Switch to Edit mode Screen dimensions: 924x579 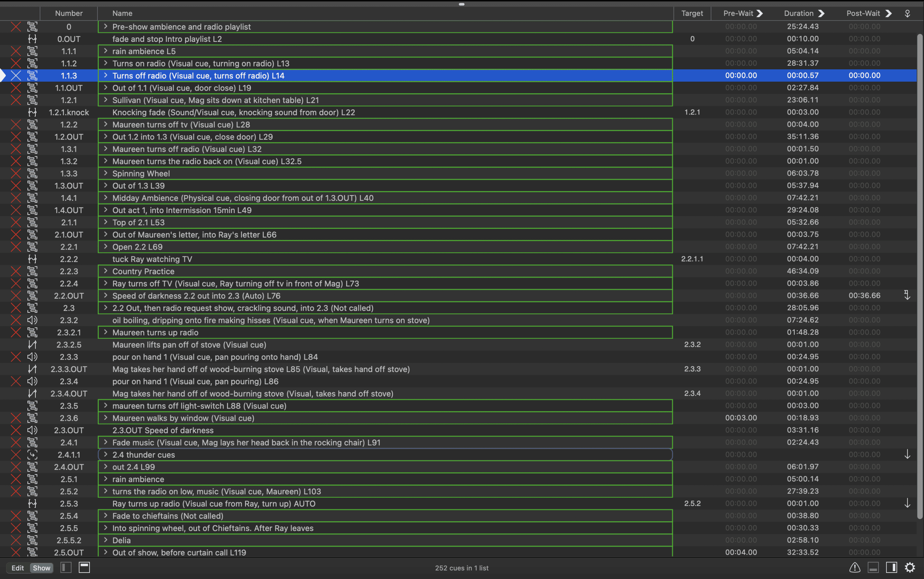(x=18, y=568)
